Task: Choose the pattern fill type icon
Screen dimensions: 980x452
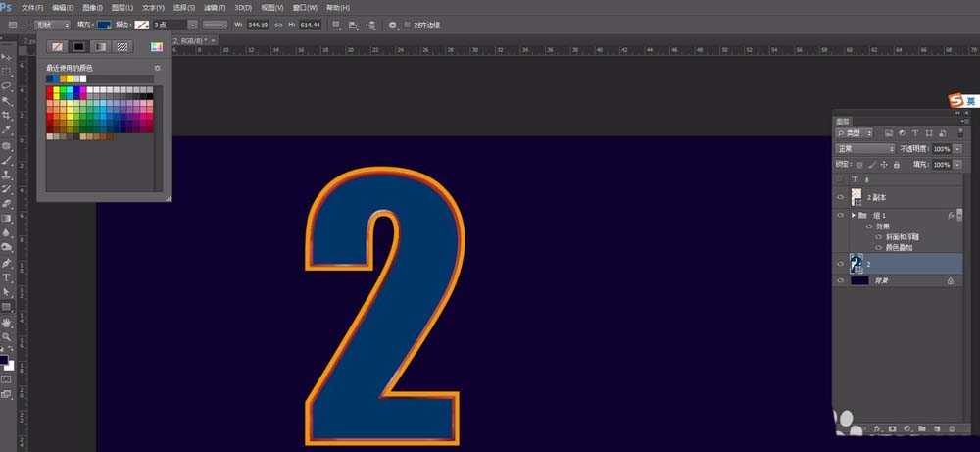Action: (122, 45)
